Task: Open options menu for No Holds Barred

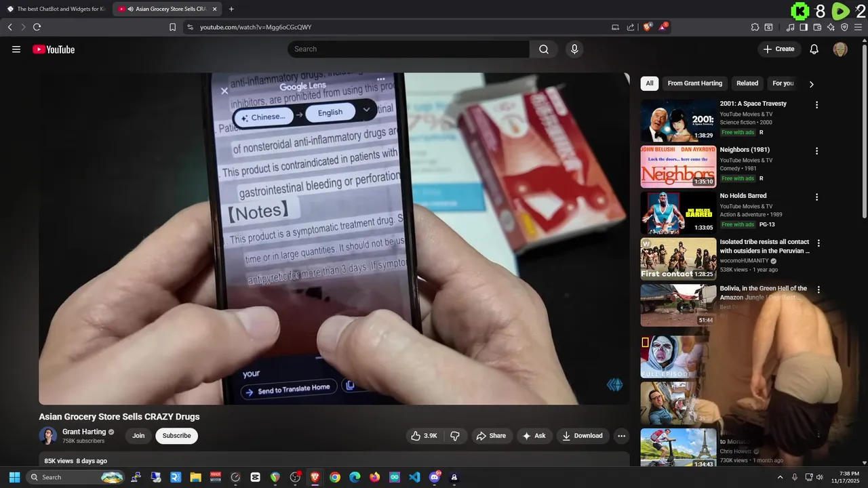Action: [816, 197]
